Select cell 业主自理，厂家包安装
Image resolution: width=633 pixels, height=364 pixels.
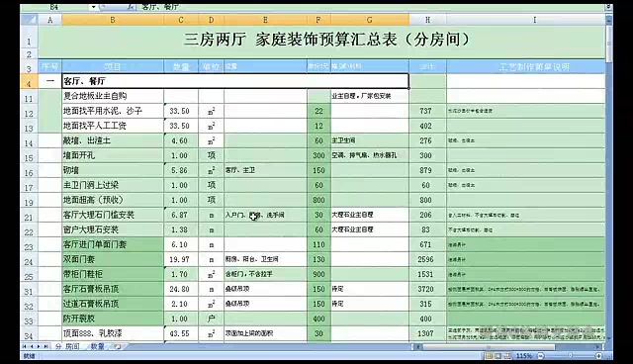(370, 96)
